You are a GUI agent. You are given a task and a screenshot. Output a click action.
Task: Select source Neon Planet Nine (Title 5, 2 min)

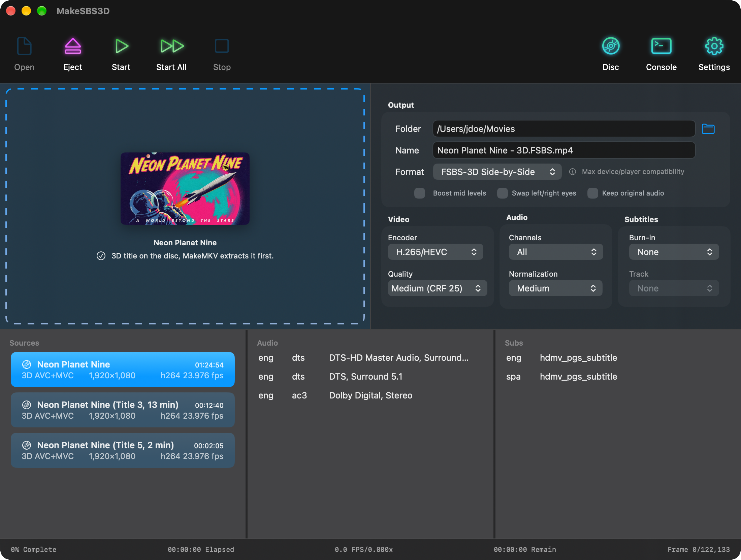[x=123, y=450]
